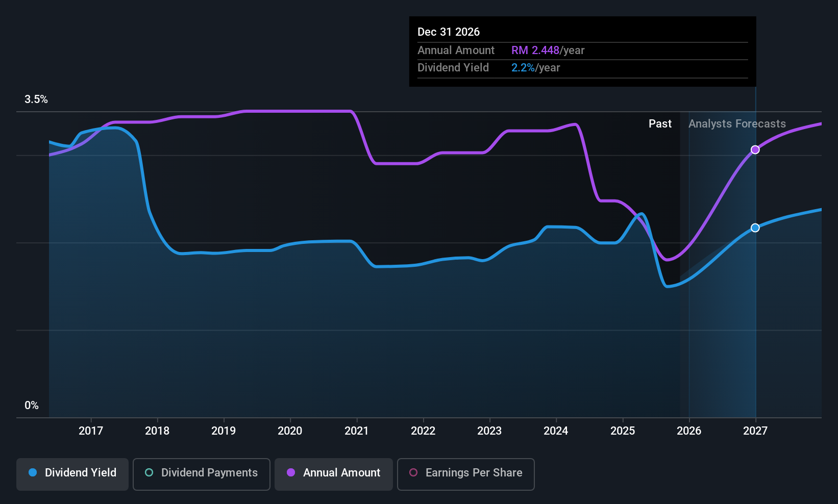Click the 2025 year label on axis
838x504 pixels.
click(x=623, y=431)
